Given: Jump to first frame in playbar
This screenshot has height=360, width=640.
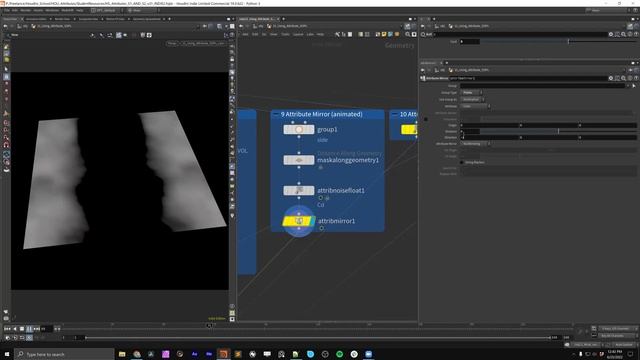Looking at the screenshot, I should 7,329.
